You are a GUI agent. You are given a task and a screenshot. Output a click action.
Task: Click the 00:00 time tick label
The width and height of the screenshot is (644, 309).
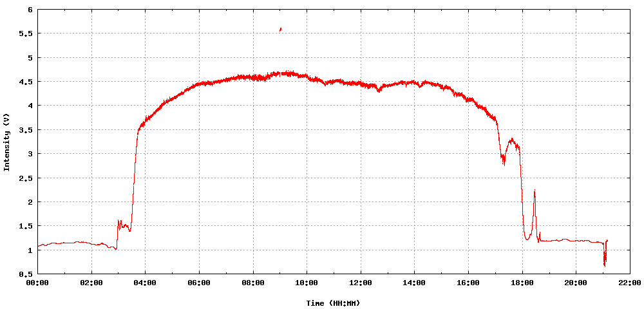pos(38,283)
